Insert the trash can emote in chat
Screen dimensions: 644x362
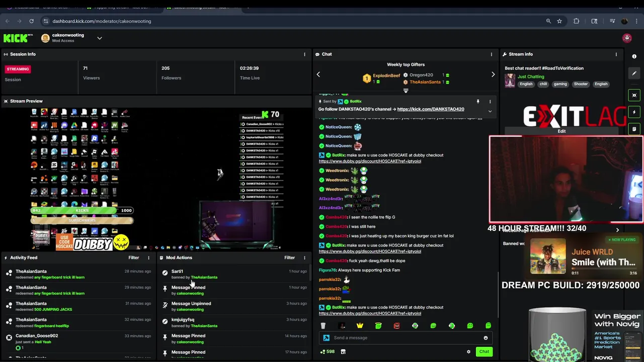tap(323, 326)
